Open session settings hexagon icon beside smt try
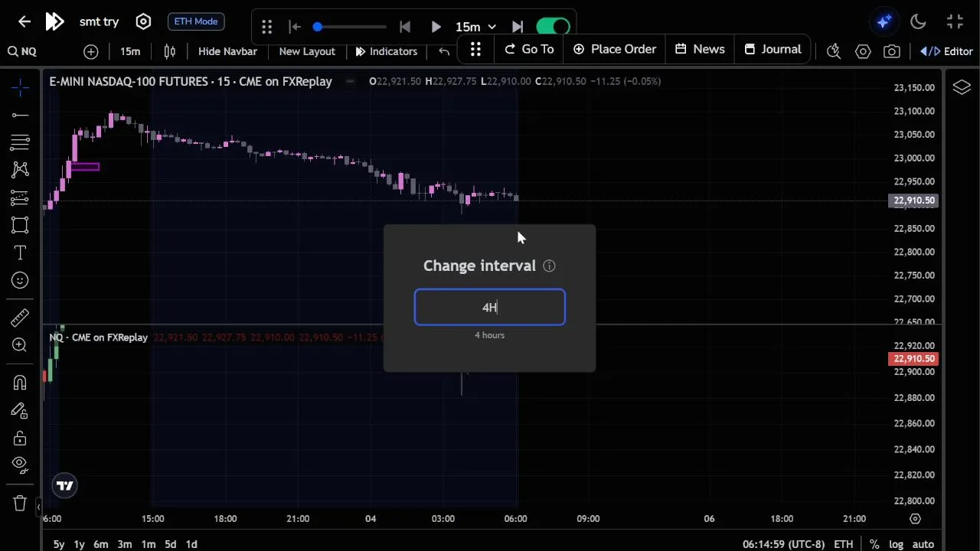 (x=143, y=21)
